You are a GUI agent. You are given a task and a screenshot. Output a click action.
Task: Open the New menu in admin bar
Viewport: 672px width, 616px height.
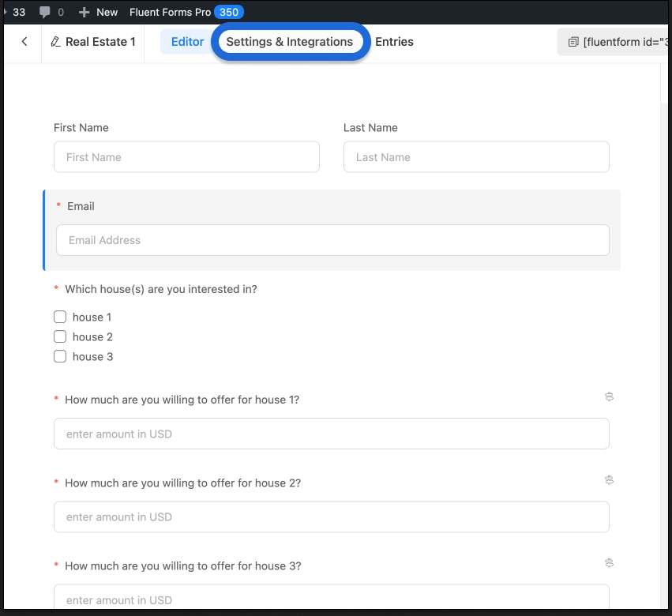[107, 12]
